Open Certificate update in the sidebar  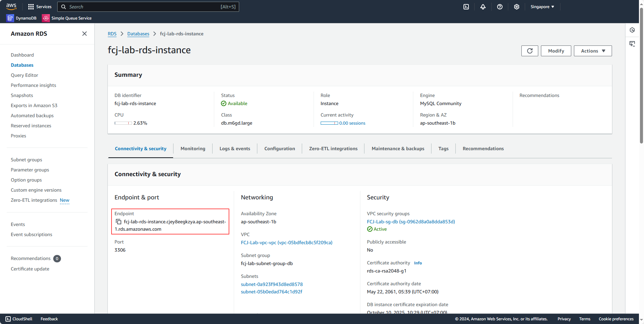[30, 269]
